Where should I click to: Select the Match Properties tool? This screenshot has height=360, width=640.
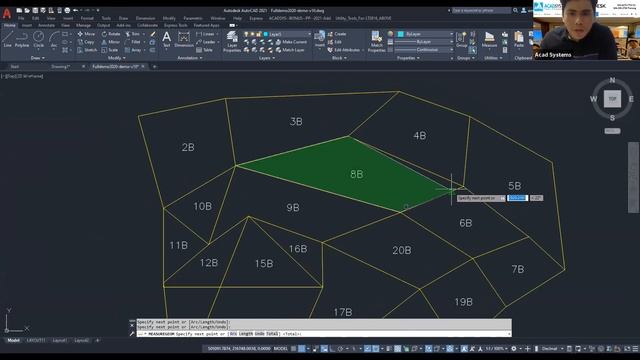coord(376,42)
